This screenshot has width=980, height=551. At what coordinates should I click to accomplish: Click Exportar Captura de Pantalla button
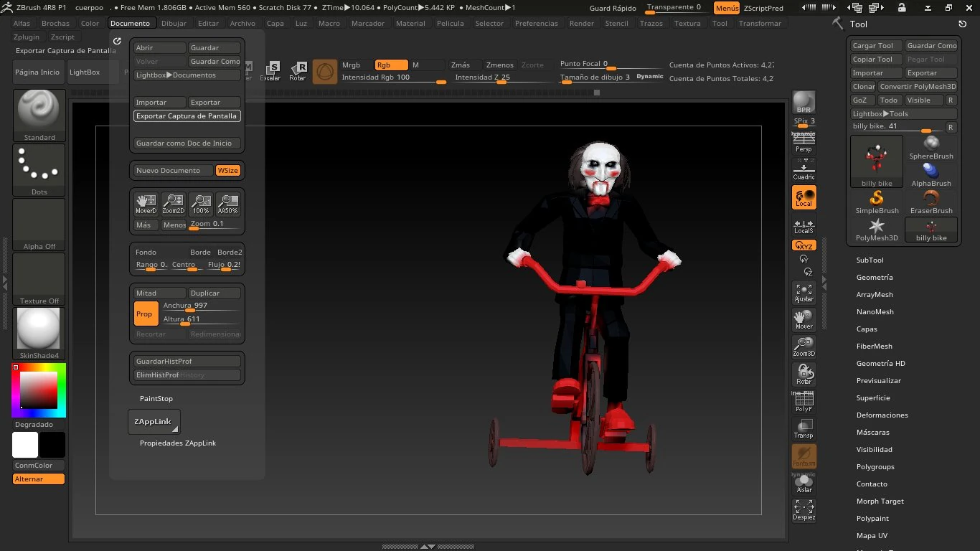click(x=187, y=116)
